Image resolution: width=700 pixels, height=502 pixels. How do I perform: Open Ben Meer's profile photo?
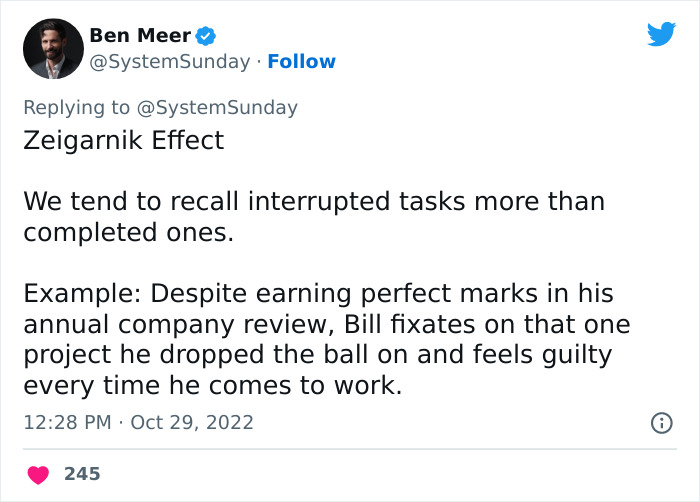(53, 49)
